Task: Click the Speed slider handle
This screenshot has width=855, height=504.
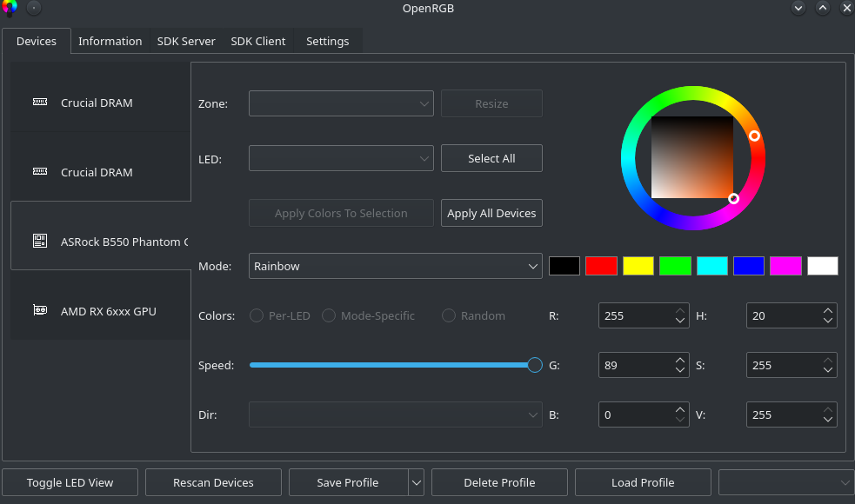Action: (x=535, y=365)
